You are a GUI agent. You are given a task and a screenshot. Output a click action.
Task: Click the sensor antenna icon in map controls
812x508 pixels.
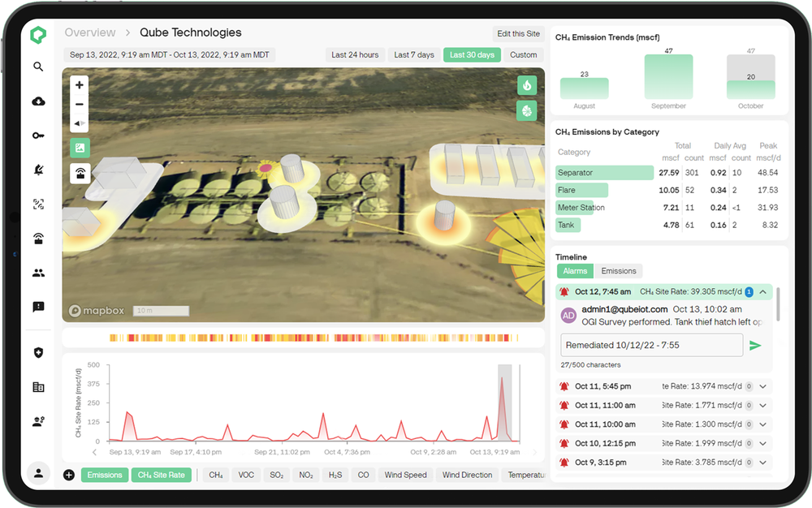79,174
